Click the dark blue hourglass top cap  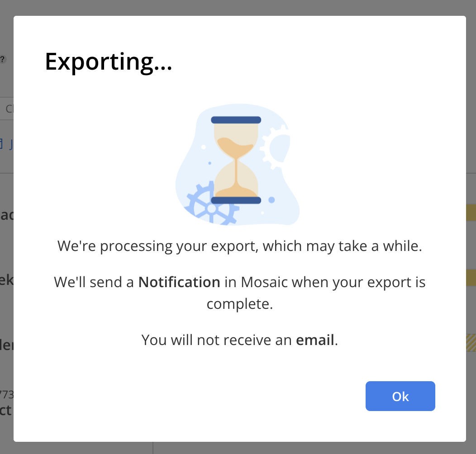click(x=236, y=120)
